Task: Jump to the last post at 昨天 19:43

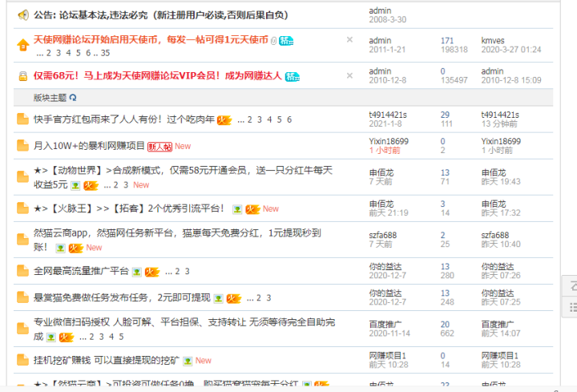Action: 501,181
